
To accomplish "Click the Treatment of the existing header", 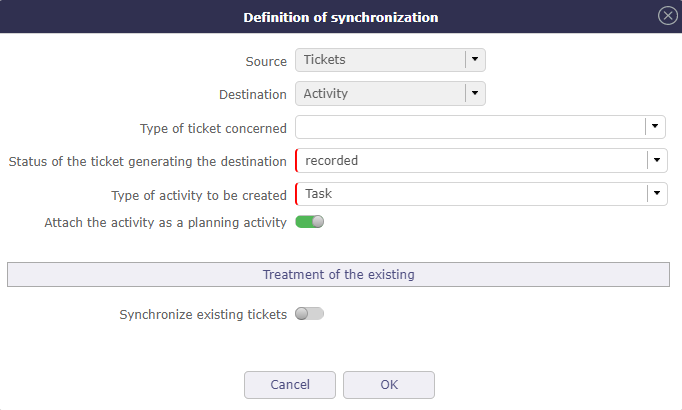I will (338, 274).
